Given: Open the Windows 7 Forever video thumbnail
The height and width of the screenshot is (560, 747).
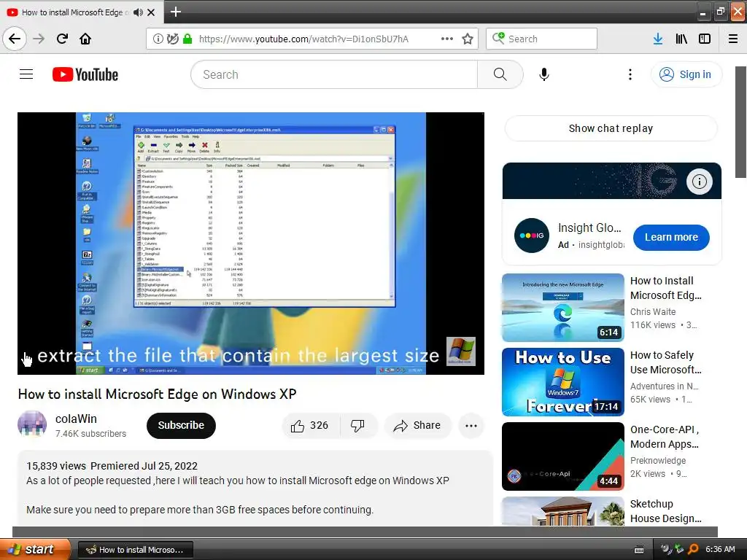Looking at the screenshot, I should pyautogui.click(x=563, y=382).
